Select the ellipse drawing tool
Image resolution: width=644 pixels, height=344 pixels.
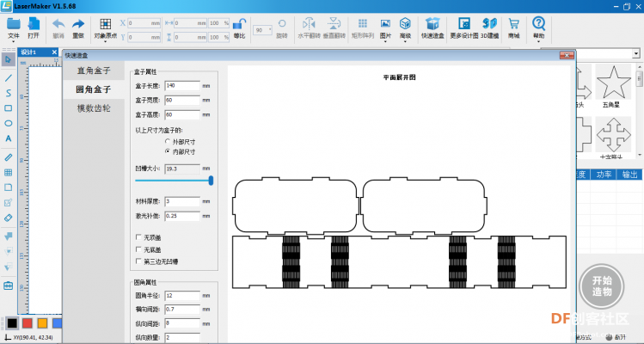click(8, 123)
